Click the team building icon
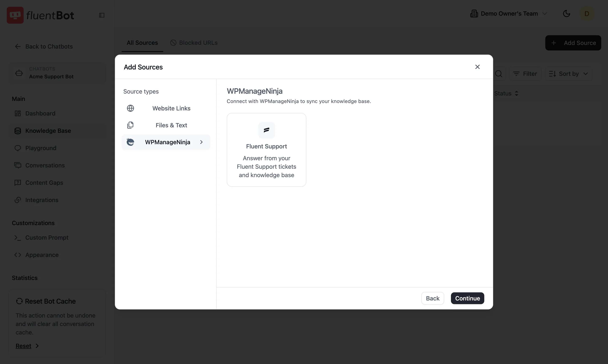The width and height of the screenshot is (608, 364). click(474, 14)
